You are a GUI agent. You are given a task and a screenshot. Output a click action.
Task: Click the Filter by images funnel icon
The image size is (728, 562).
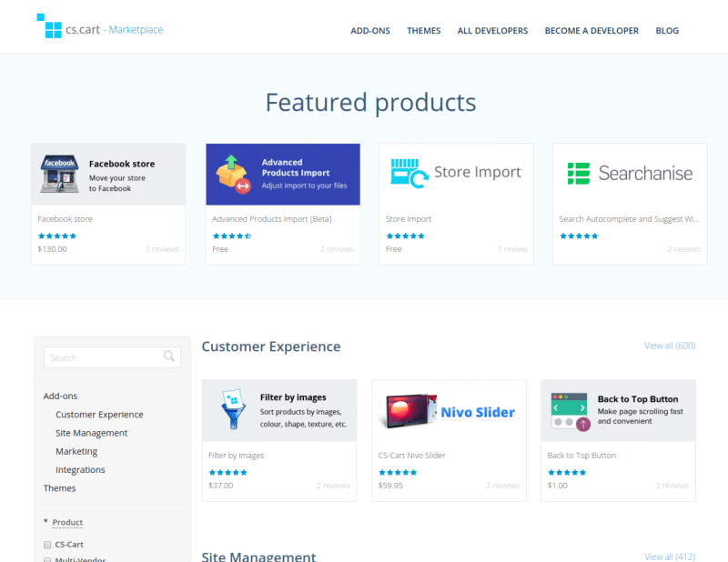(x=231, y=409)
